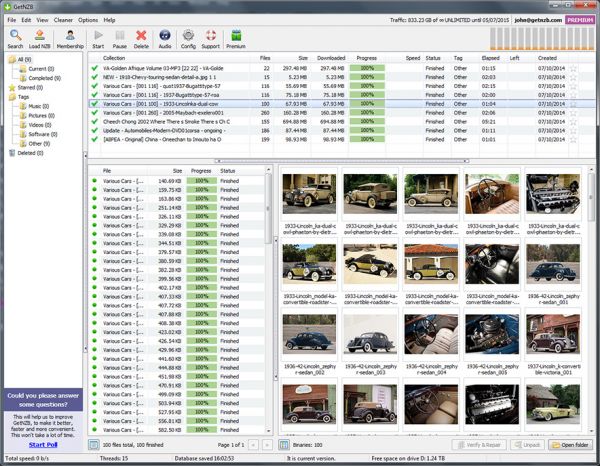Open Config settings gear icon

pos(188,38)
